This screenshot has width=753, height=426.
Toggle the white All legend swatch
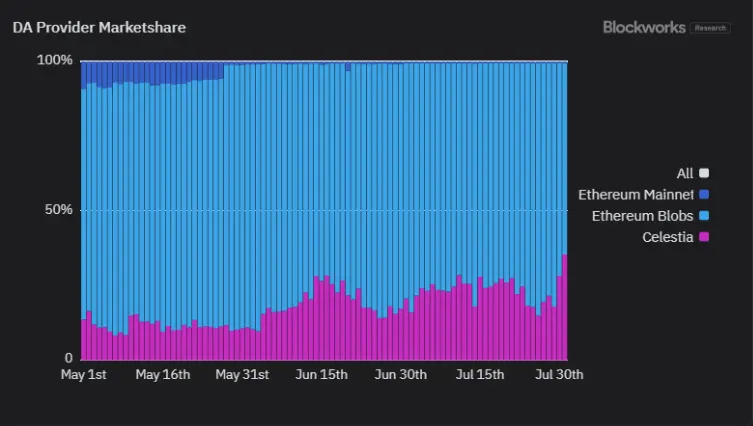point(703,174)
